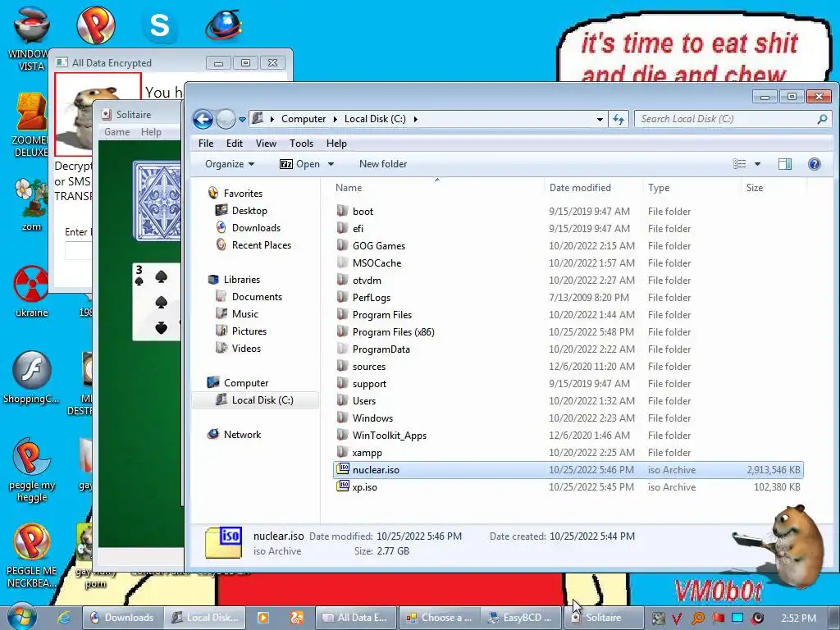840x630 pixels.
Task: Select Network in the navigation pane
Action: (x=242, y=435)
